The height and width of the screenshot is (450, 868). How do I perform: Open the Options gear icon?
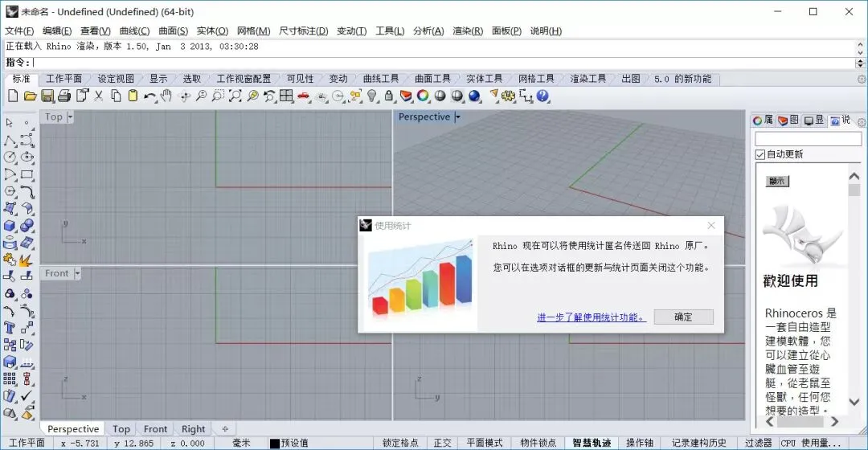508,96
